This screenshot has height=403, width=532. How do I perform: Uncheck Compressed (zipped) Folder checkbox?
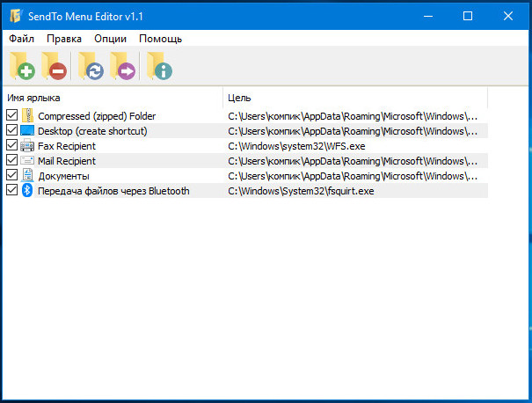[x=12, y=115]
